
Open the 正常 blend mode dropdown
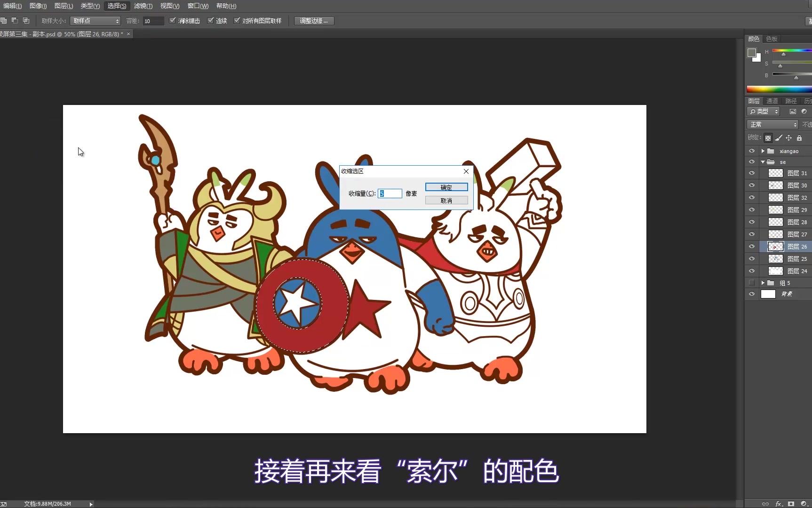[772, 125]
